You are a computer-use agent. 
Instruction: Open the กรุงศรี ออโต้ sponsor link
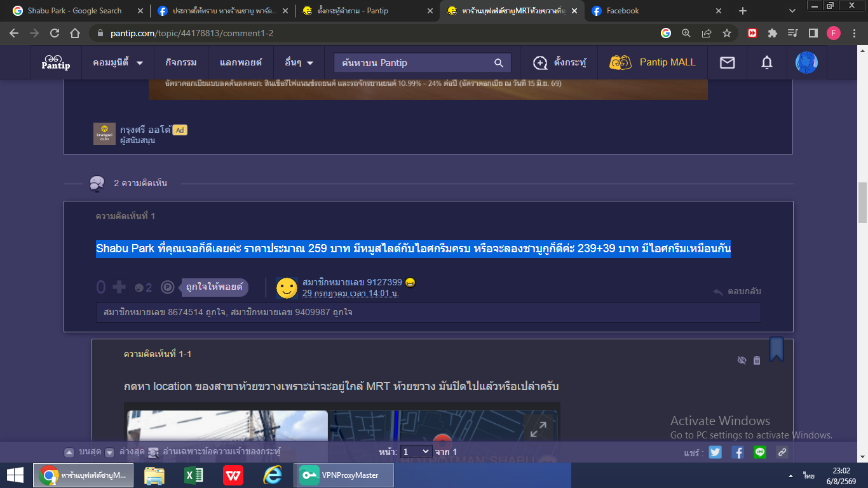point(147,130)
